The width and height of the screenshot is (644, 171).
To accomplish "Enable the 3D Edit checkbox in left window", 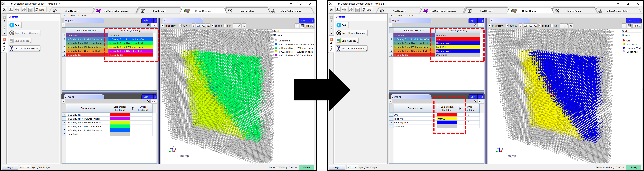I will pos(225,26).
